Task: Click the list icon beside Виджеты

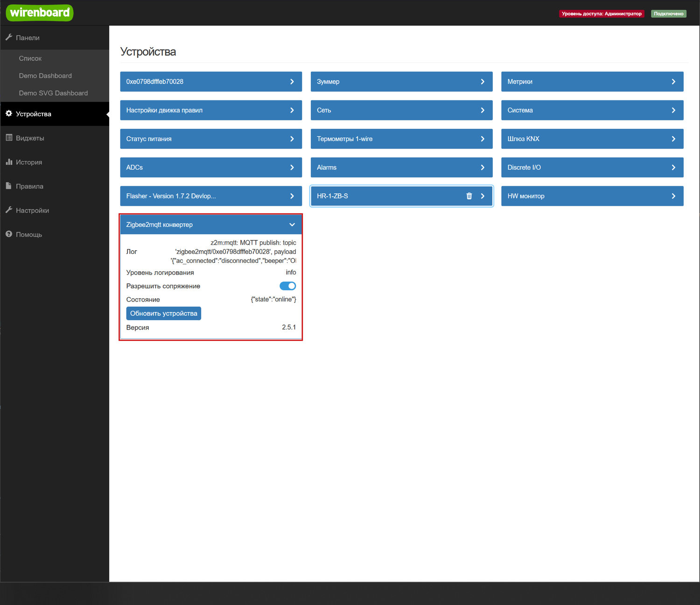Action: tap(9, 138)
